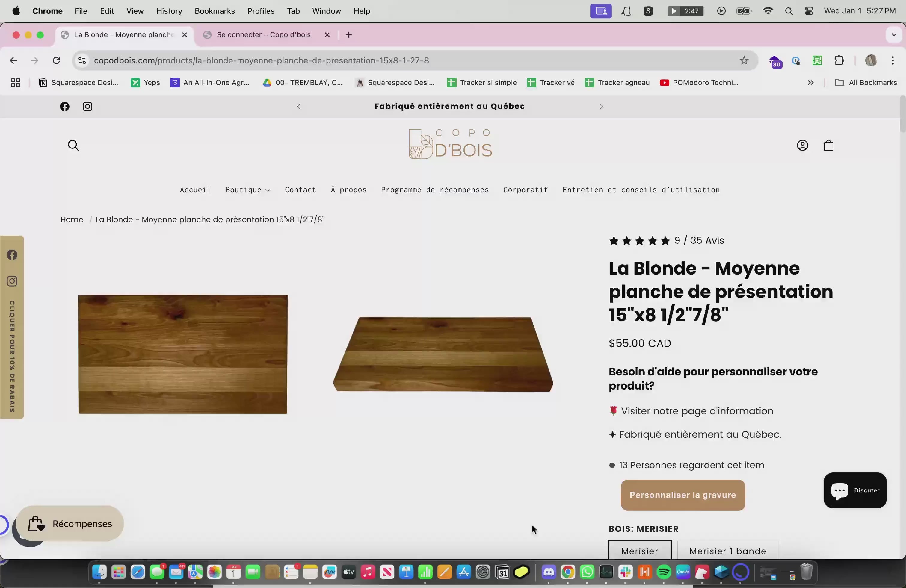Click Wi-Fi status icon in menu bar

pos(768,11)
